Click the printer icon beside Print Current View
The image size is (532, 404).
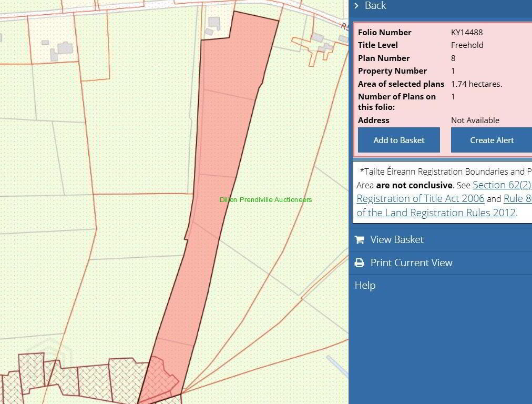[360, 263]
